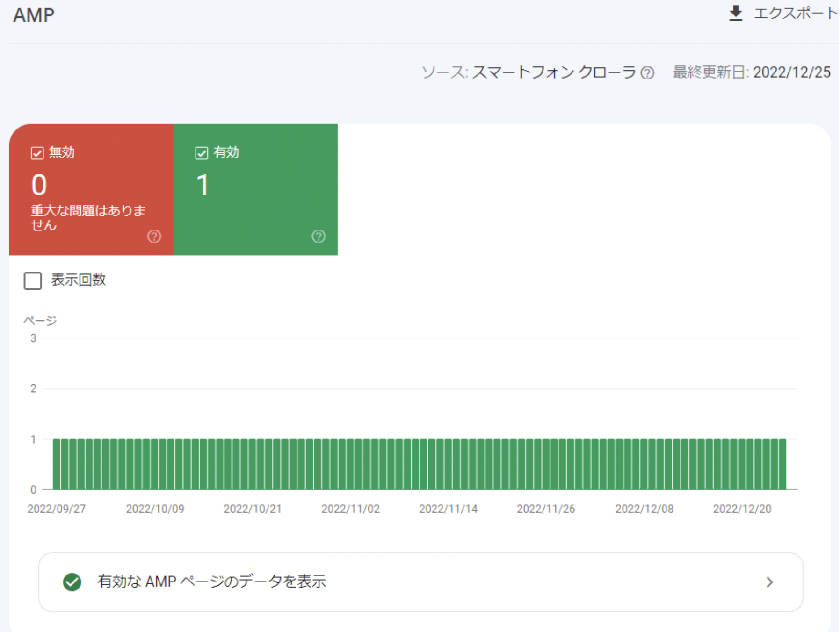Image resolution: width=840 pixels, height=632 pixels.
Task: Open help icon next to スマートフォン クローラ
Action: [647, 73]
